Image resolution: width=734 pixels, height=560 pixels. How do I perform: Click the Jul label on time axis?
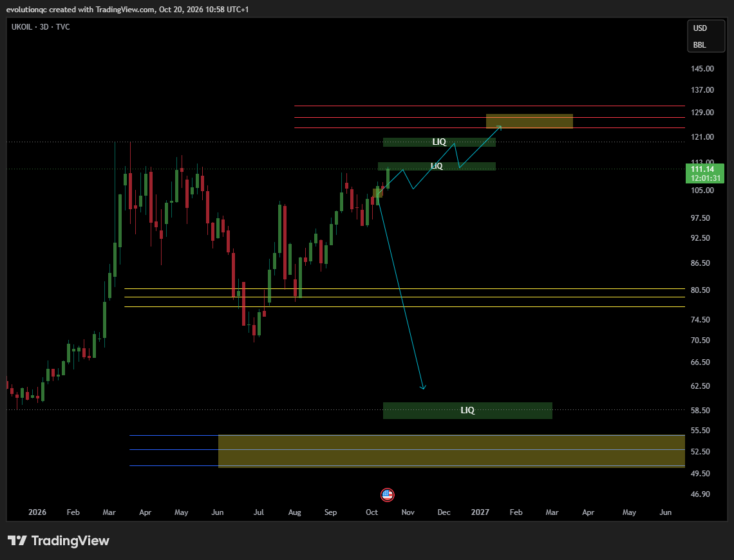click(x=258, y=512)
